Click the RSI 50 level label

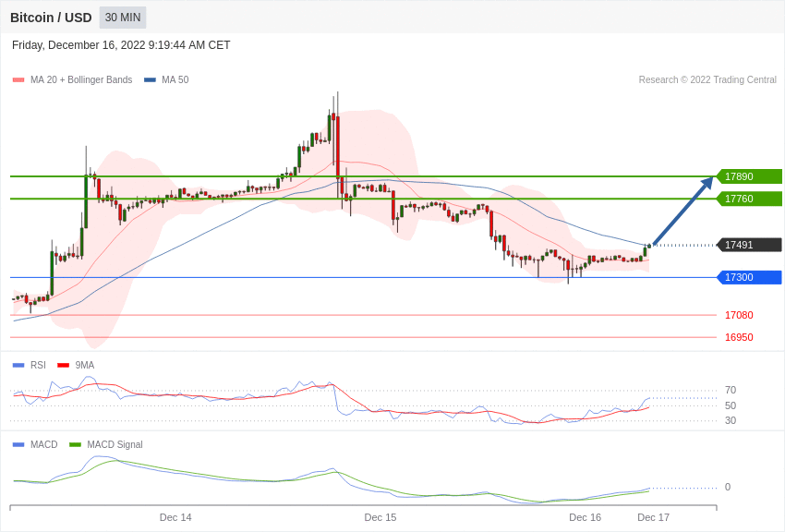click(731, 405)
